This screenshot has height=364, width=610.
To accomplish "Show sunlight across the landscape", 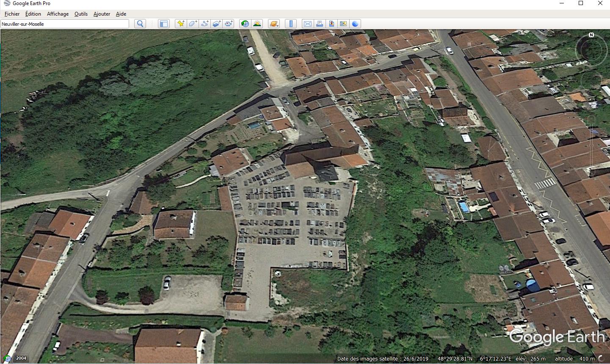I will pyautogui.click(x=257, y=24).
